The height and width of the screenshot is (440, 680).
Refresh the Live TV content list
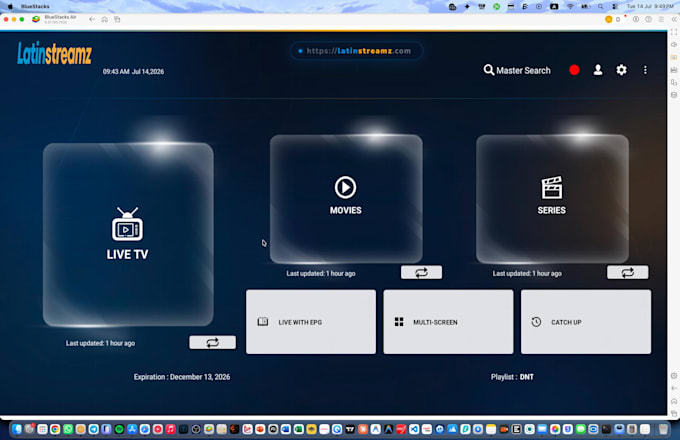[212, 342]
